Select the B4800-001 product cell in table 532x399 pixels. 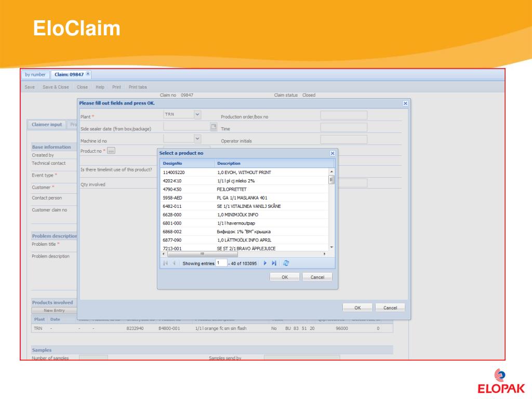[x=169, y=328]
